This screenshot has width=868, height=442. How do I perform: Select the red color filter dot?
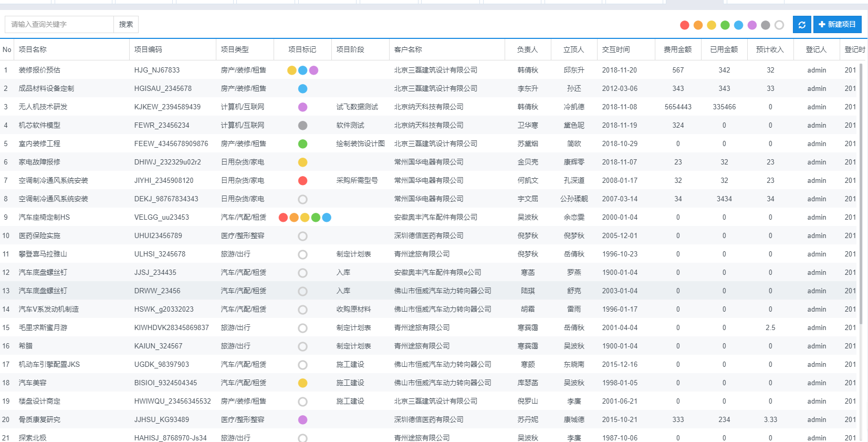pos(684,25)
